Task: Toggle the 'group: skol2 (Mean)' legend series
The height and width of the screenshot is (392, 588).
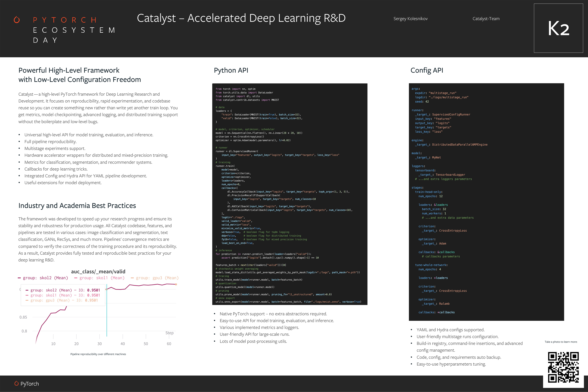Action: (x=45, y=278)
